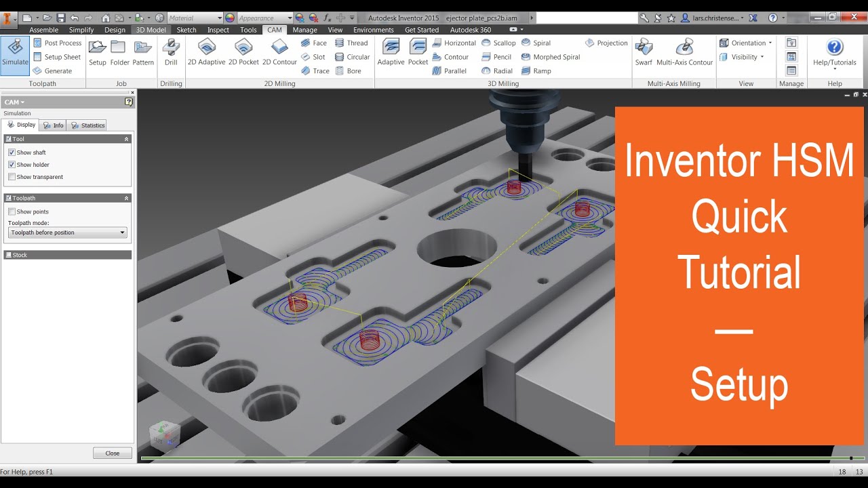Select the Face milling tool
The width and height of the screenshot is (868, 488).
pyautogui.click(x=314, y=43)
